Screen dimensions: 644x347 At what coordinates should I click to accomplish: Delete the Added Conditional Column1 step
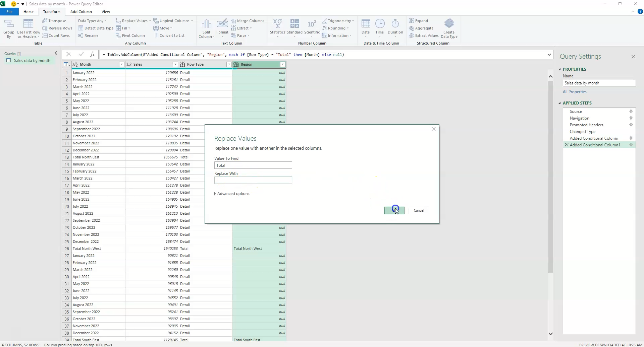pyautogui.click(x=567, y=145)
